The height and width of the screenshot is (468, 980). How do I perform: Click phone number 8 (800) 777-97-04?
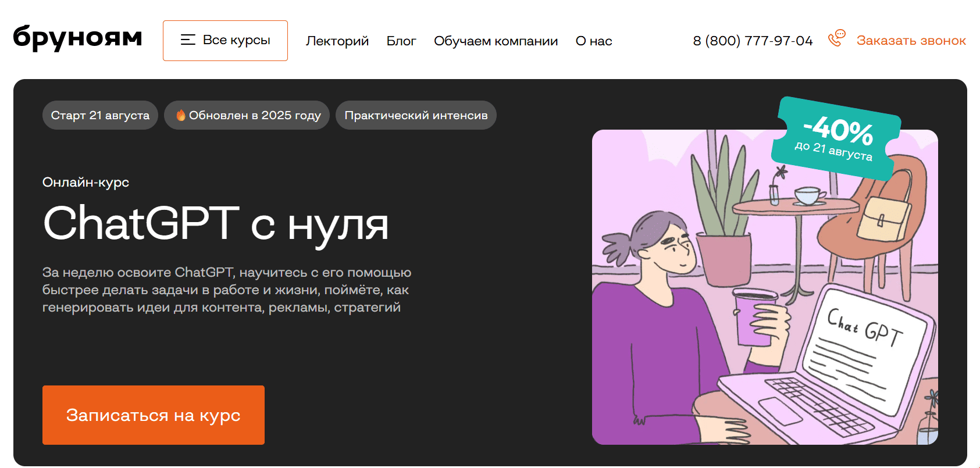(753, 41)
